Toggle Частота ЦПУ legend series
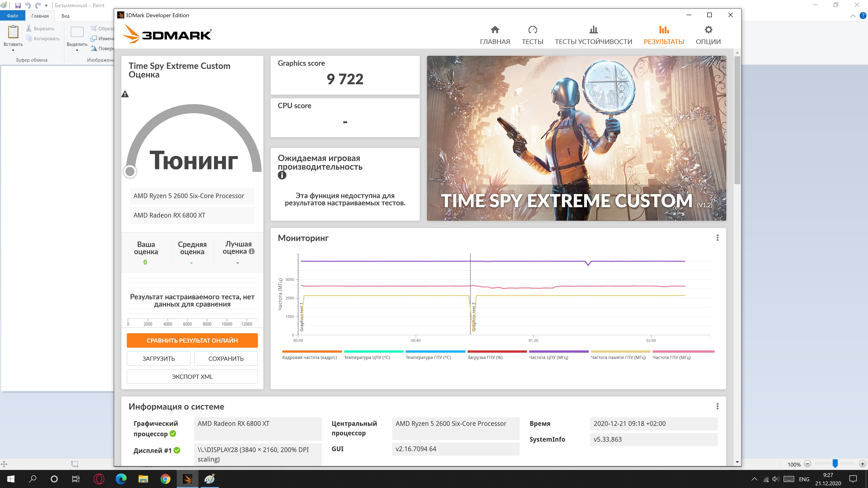 coord(549,357)
